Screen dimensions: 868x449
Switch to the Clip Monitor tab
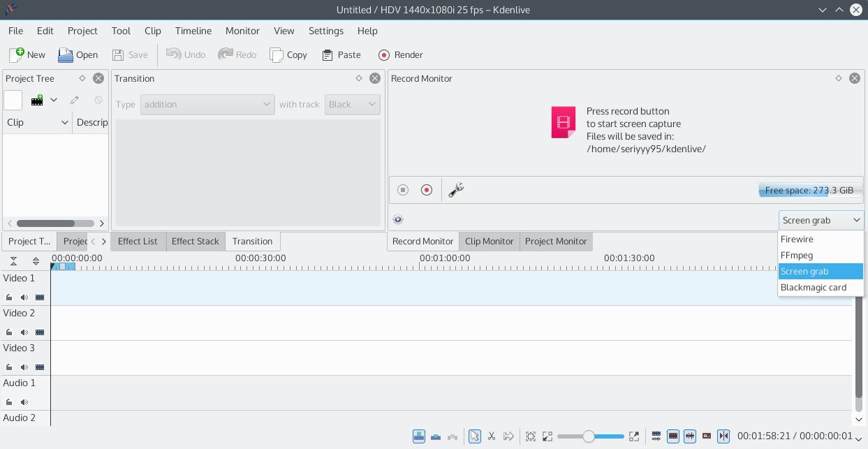tap(489, 241)
